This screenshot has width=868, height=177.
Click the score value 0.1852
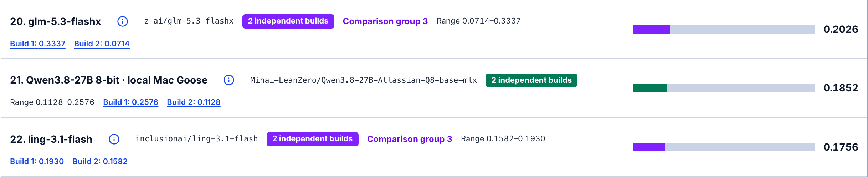tap(841, 88)
